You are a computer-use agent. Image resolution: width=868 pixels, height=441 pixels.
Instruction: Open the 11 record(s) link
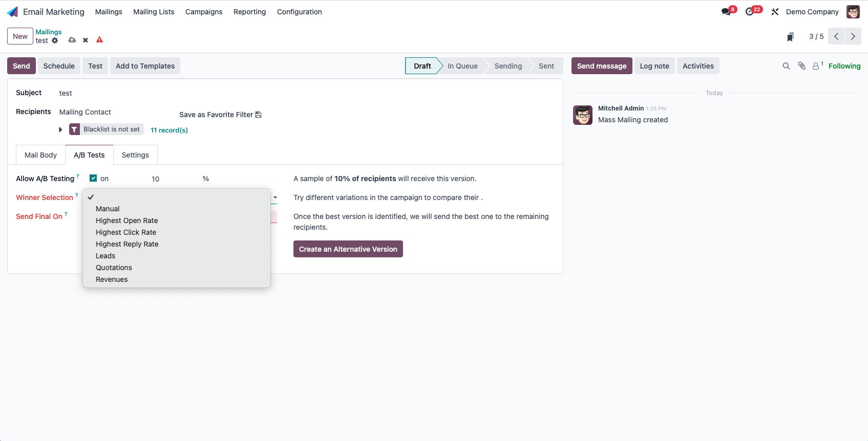point(169,130)
